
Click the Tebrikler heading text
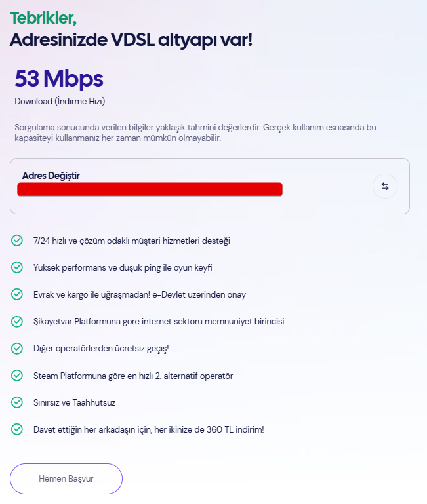pos(50,16)
